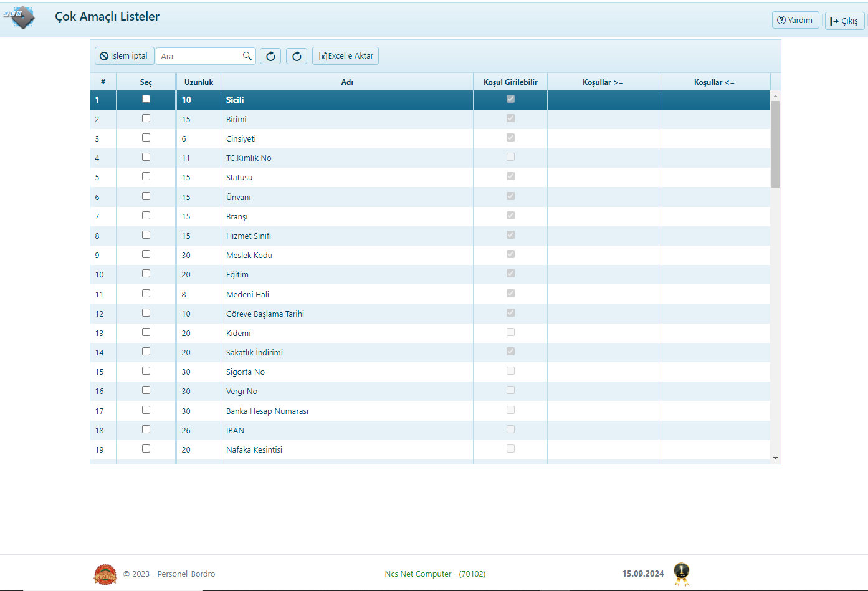
Task: Click the Göreve Başlama Tarihi entry
Action: 265,314
